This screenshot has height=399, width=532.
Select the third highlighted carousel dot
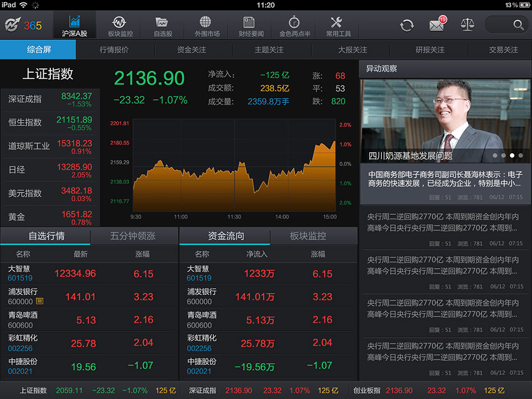click(x=512, y=156)
